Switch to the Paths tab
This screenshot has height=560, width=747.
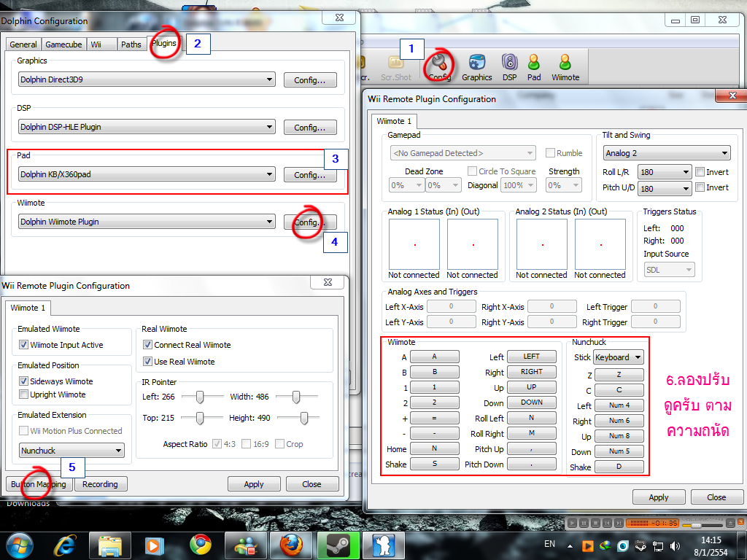coord(131,44)
